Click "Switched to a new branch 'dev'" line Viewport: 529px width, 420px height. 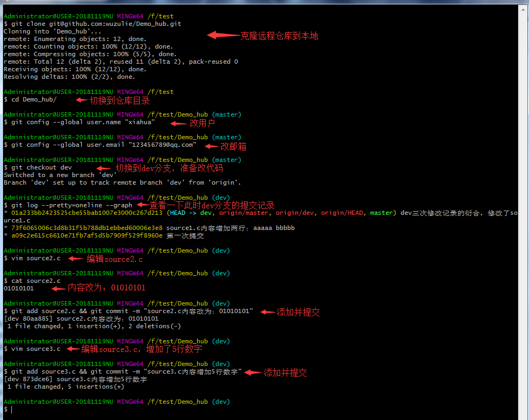coord(60,175)
